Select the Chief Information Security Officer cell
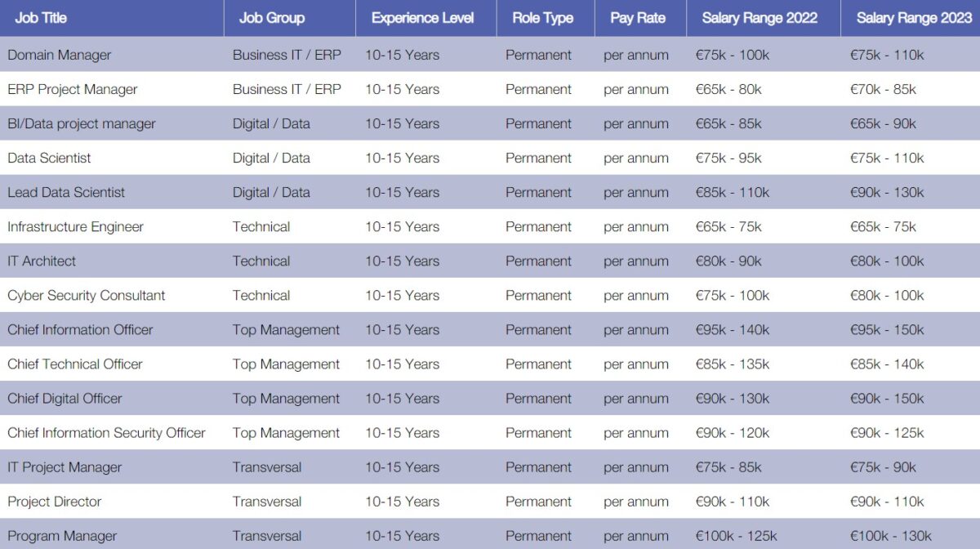This screenshot has height=549, width=980. (x=106, y=432)
